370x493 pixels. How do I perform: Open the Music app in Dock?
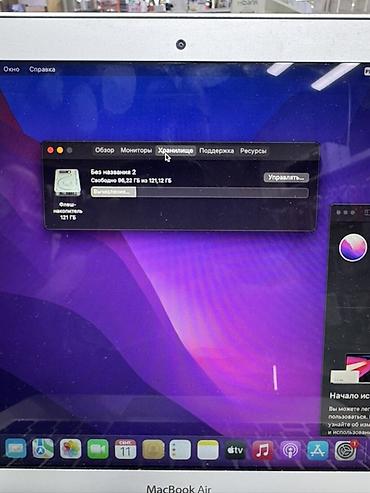pos(262,450)
